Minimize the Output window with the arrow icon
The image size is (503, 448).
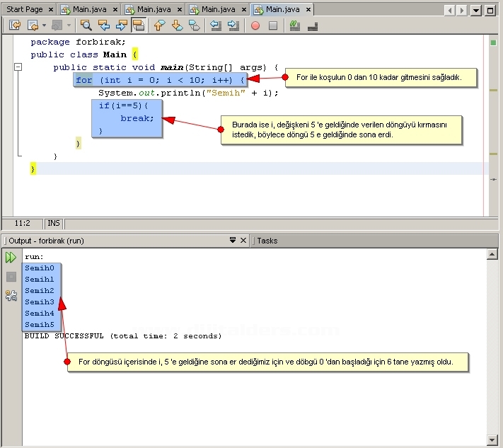[233, 240]
